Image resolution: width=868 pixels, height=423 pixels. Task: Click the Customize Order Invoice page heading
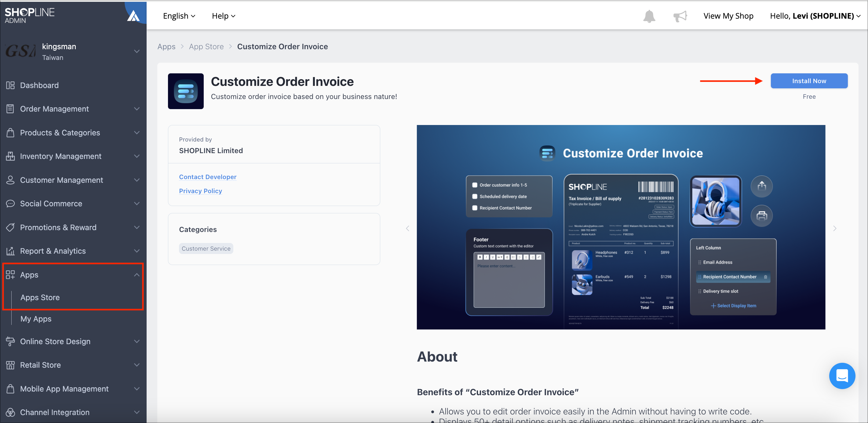283,82
